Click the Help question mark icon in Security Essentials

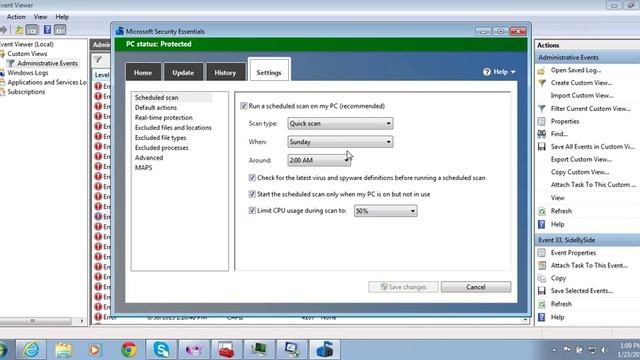(487, 72)
